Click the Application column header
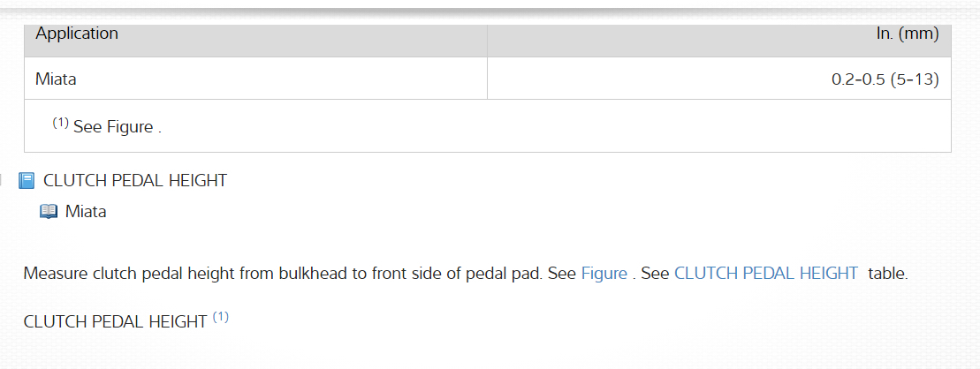The image size is (980, 369). (x=77, y=34)
